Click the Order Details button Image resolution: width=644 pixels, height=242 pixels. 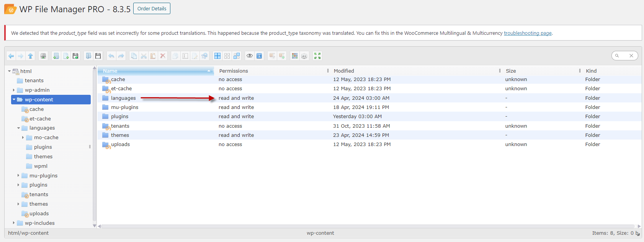[152, 8]
